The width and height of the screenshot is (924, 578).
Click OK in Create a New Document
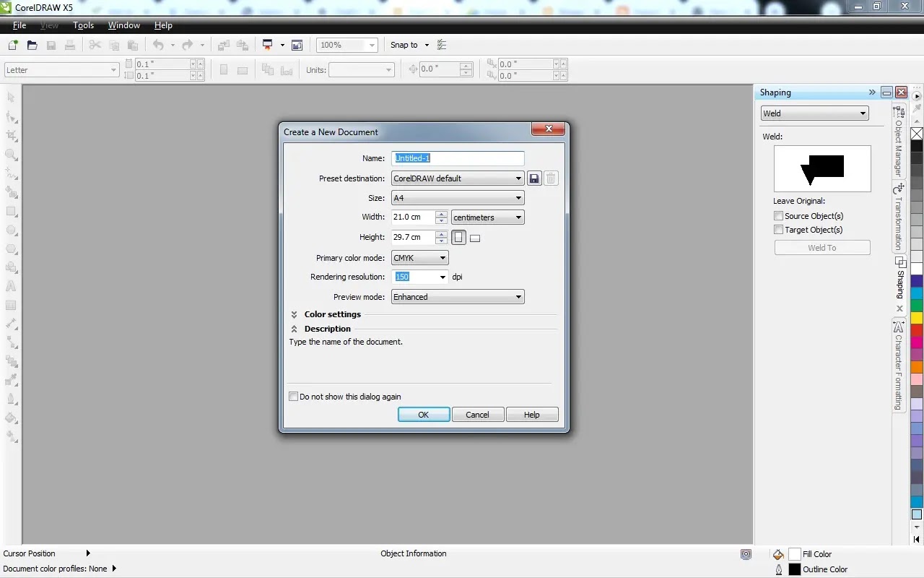tap(424, 415)
